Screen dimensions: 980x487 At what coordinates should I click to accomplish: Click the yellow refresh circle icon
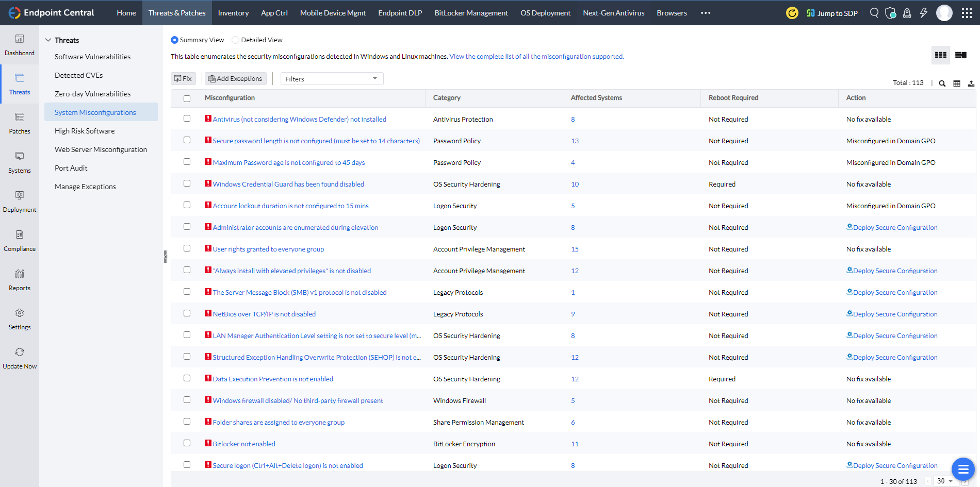792,13
